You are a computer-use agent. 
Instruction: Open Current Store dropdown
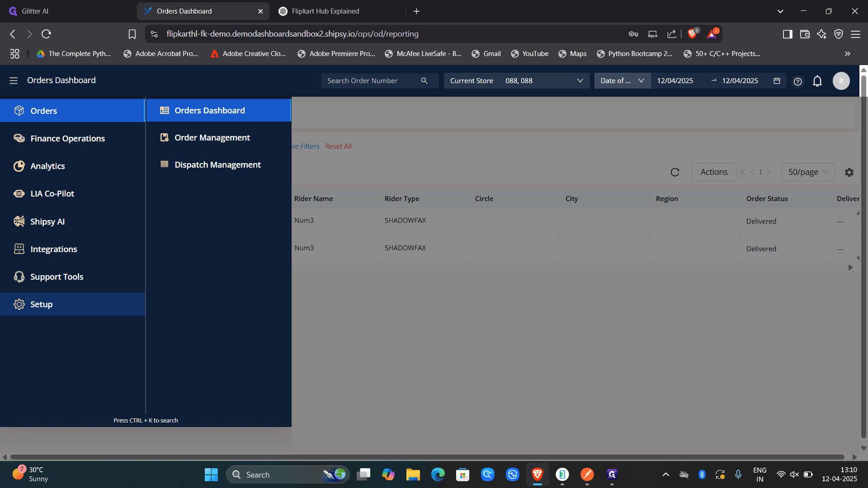[517, 80]
